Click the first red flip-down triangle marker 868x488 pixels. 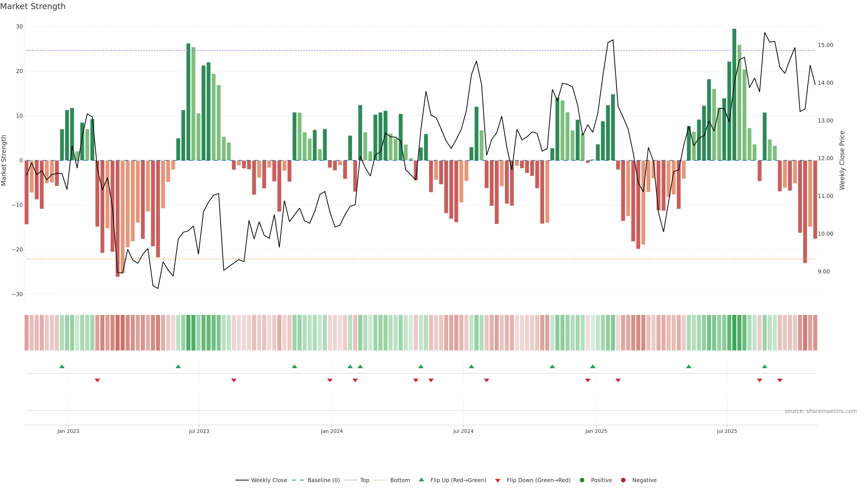click(97, 380)
